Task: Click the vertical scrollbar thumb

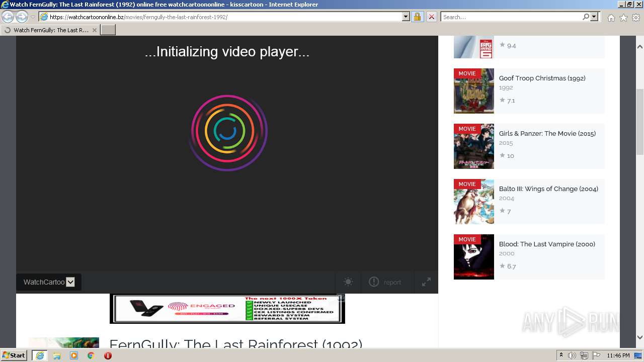Action: pos(639,122)
